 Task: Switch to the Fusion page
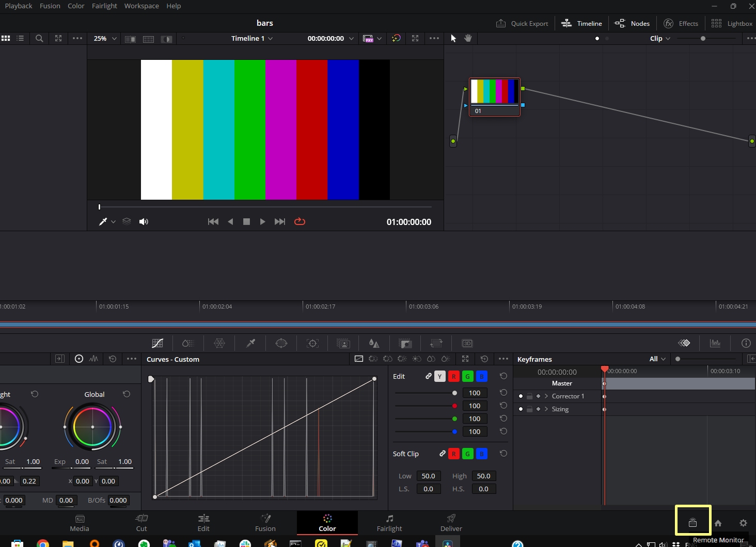(265, 523)
